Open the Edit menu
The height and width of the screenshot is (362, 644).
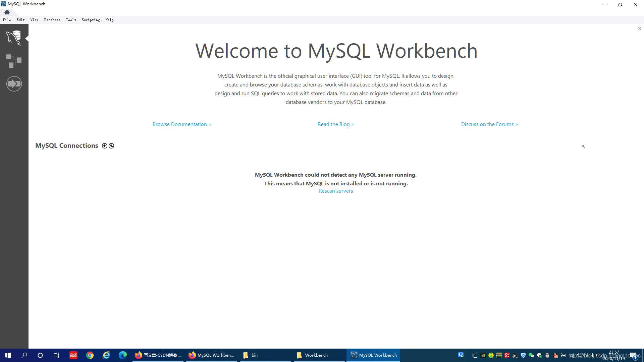[x=20, y=20]
